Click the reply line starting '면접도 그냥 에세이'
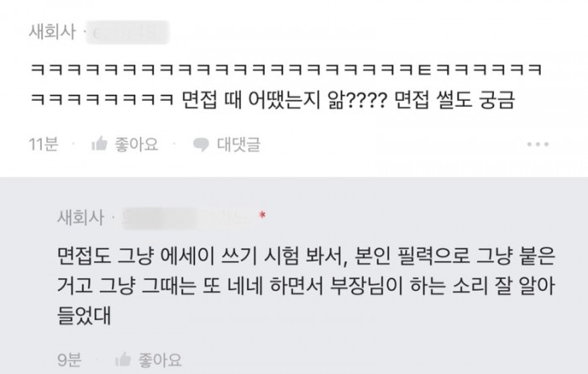The height and width of the screenshot is (374, 588). tap(306, 256)
